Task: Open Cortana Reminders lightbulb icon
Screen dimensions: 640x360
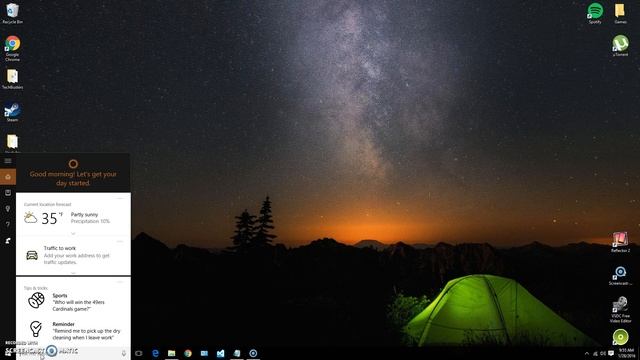Action: [8, 209]
